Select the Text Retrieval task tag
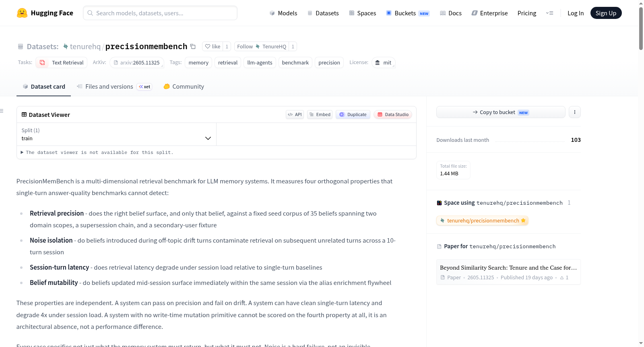The height and width of the screenshot is (347, 644). (x=62, y=62)
